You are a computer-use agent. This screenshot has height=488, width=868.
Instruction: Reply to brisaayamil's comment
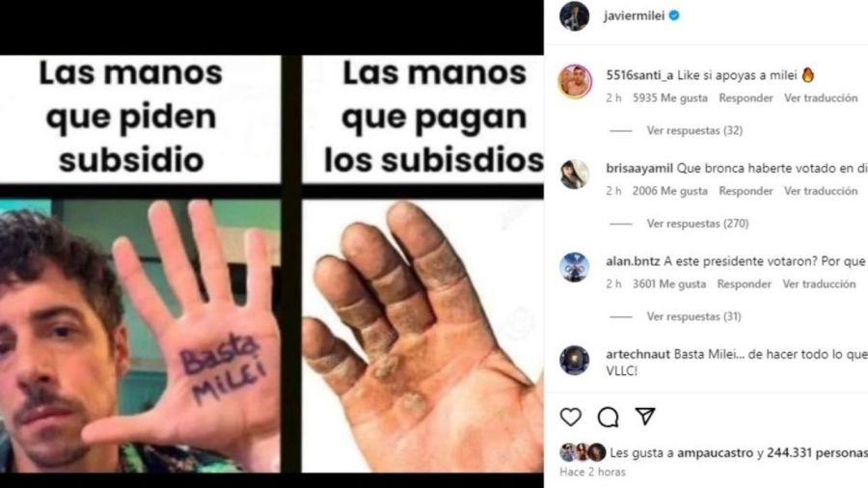coord(746,191)
